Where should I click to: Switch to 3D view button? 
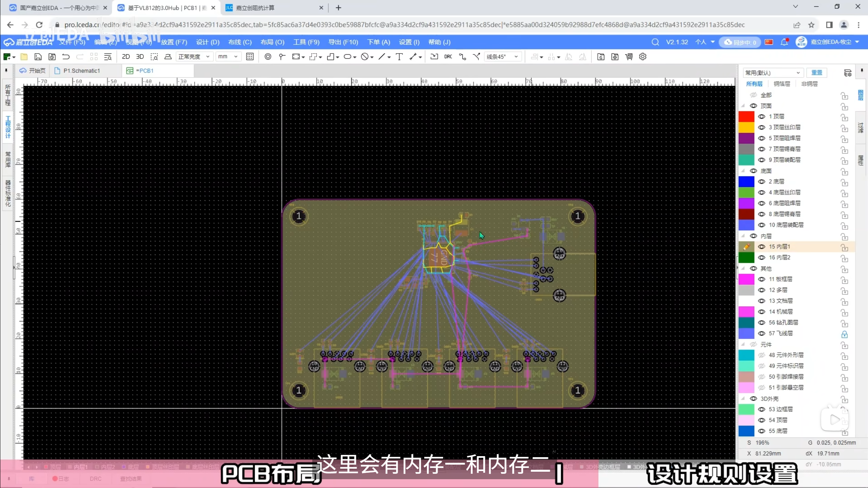[x=140, y=57]
